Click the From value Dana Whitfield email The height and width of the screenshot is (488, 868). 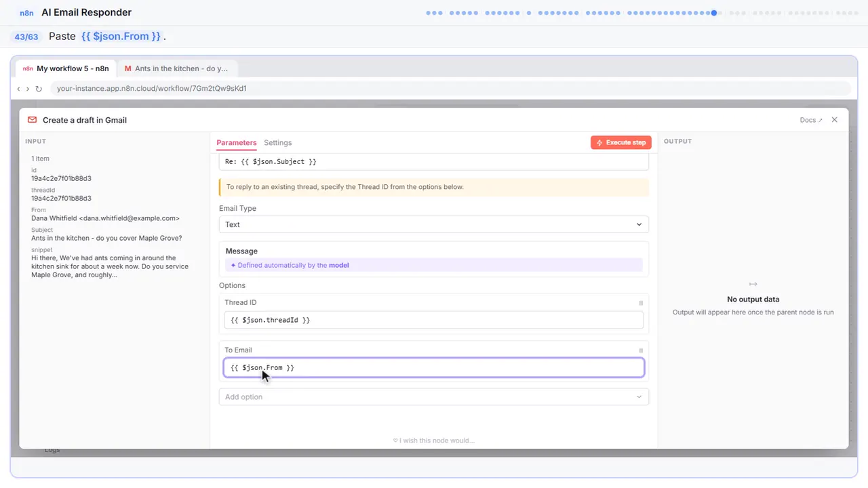point(105,218)
